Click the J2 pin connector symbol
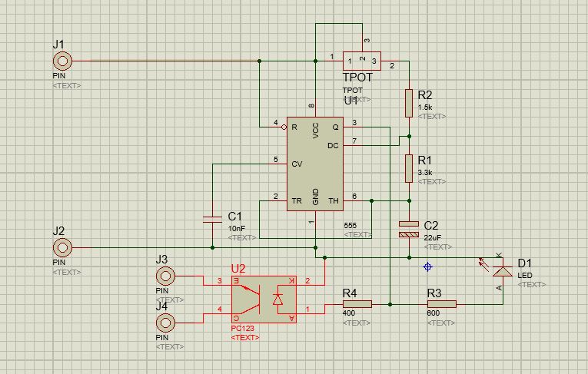The width and height of the screenshot is (588, 374). pyautogui.click(x=61, y=247)
